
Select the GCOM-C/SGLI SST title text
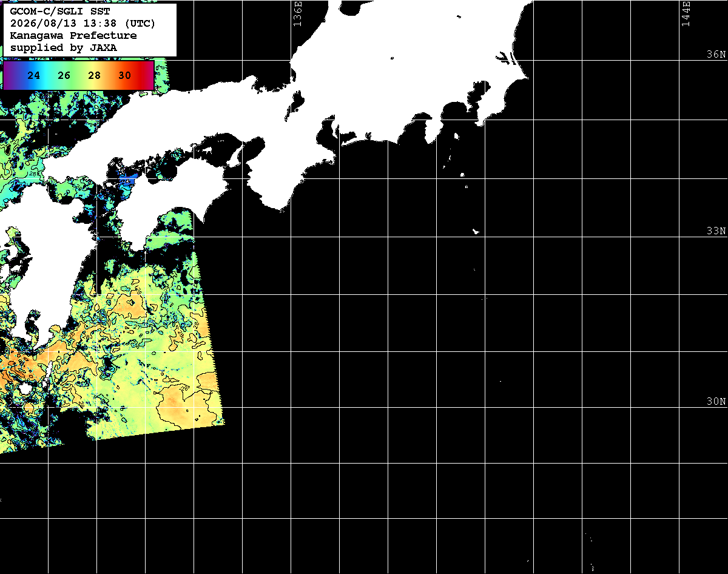click(x=60, y=12)
